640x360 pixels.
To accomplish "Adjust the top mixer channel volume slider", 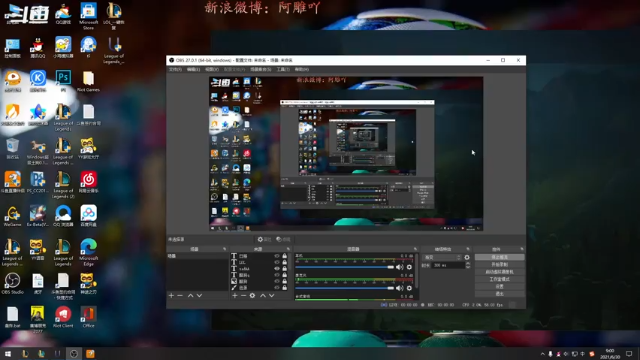I will pyautogui.click(x=344, y=267).
